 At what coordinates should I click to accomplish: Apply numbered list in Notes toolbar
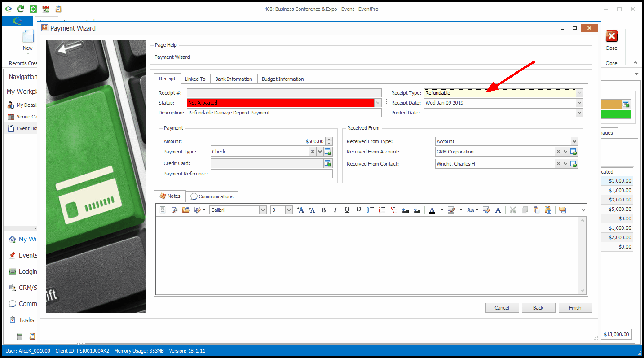coord(382,210)
